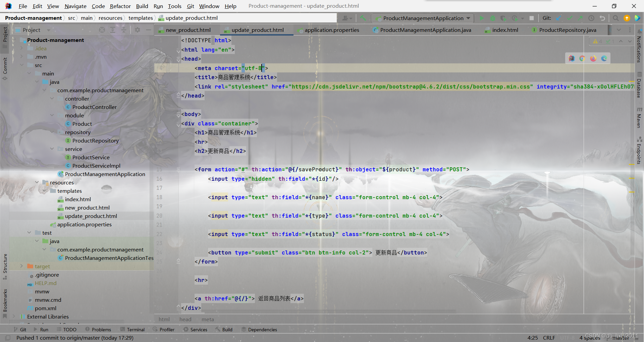Toggle the Database side panel
Image resolution: width=644 pixels, height=342 pixels.
(639, 85)
